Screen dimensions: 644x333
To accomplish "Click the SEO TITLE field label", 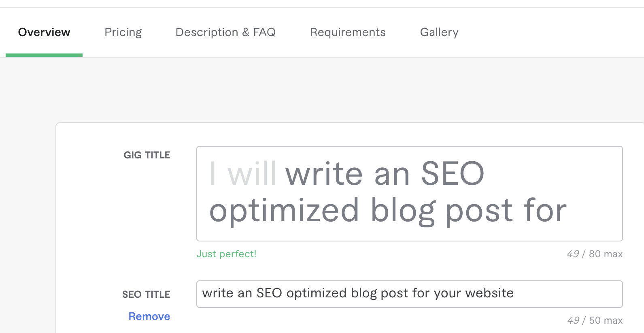I will (146, 294).
